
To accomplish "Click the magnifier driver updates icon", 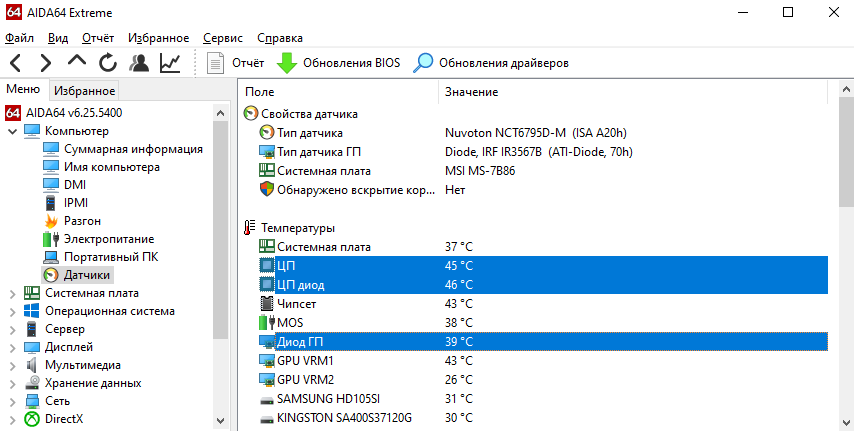I will [423, 63].
